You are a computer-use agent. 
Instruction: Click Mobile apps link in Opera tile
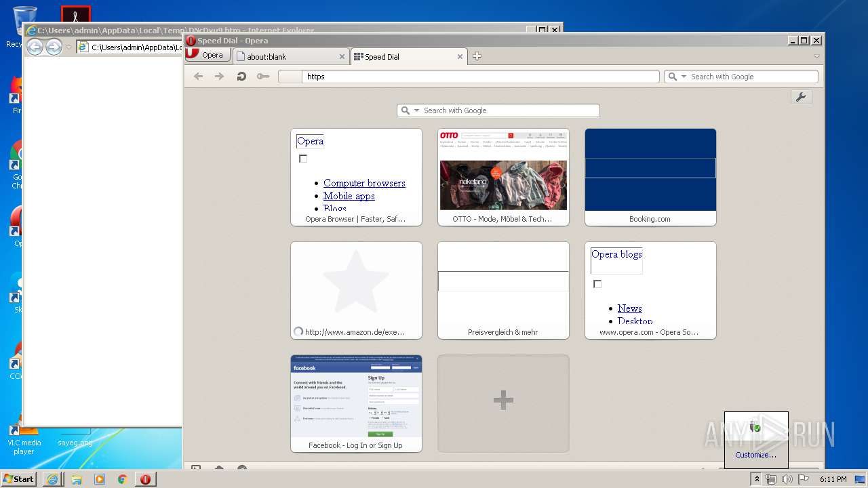pos(349,196)
